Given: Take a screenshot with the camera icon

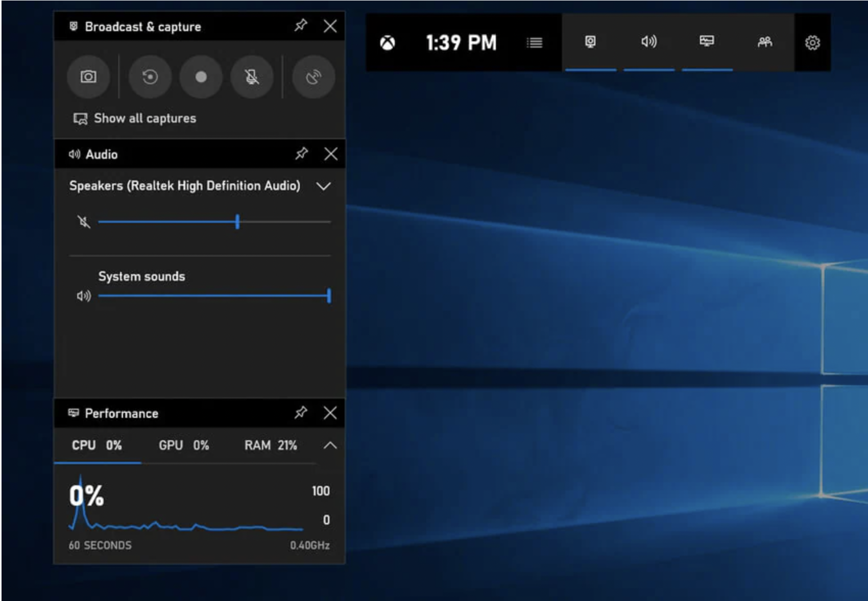Looking at the screenshot, I should (88, 77).
